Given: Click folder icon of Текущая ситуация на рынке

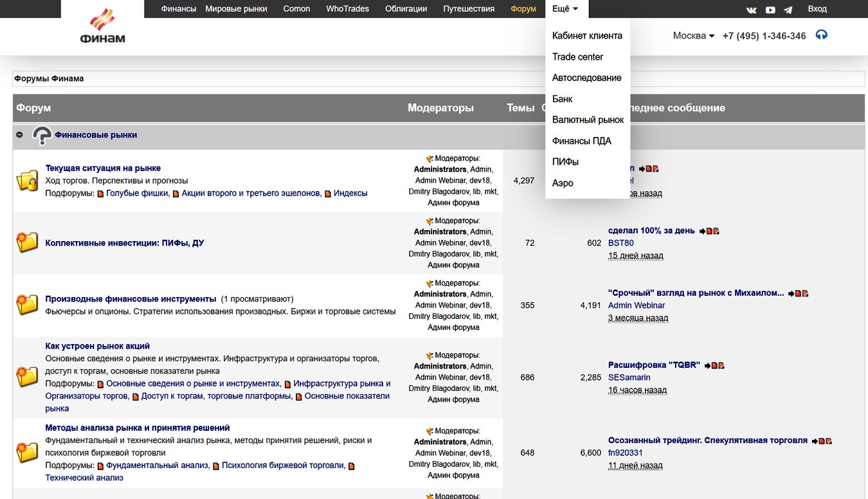Looking at the screenshot, I should click(27, 181).
